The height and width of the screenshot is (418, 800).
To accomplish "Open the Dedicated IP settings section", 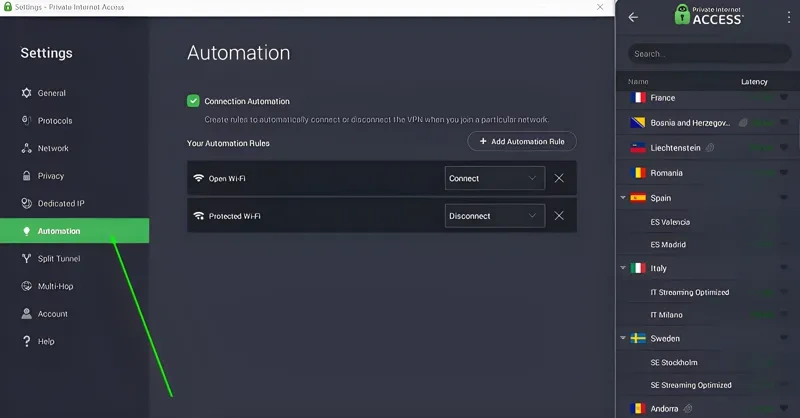I will tap(60, 204).
